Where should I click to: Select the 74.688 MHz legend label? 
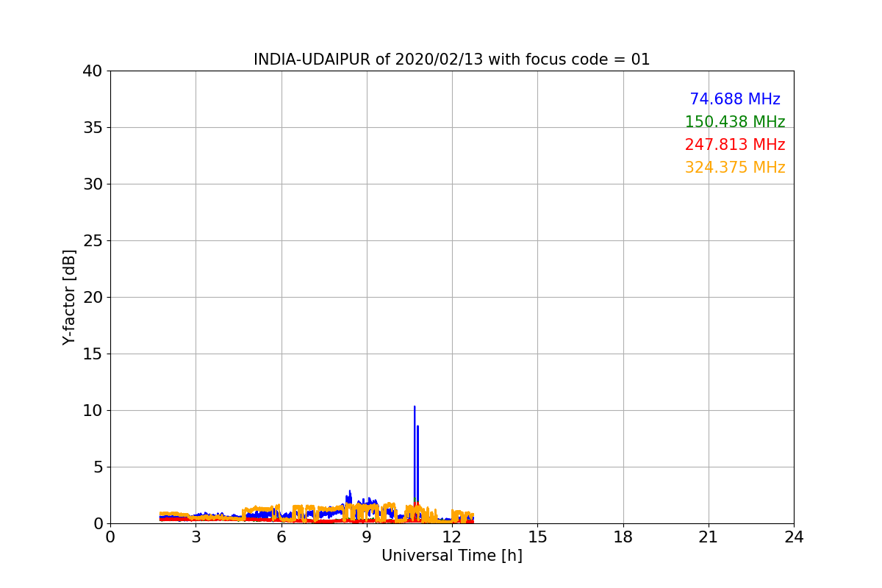pos(735,99)
